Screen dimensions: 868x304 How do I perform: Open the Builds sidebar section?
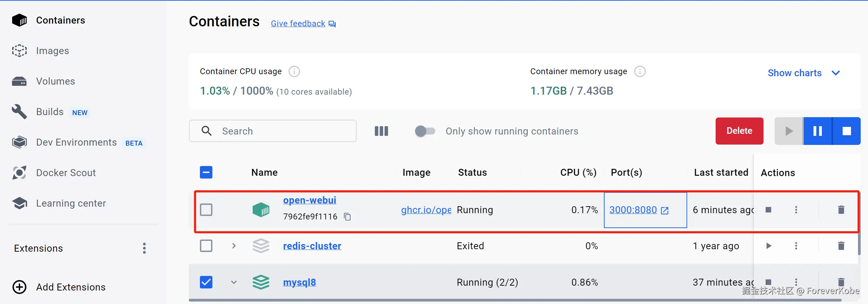coord(50,112)
